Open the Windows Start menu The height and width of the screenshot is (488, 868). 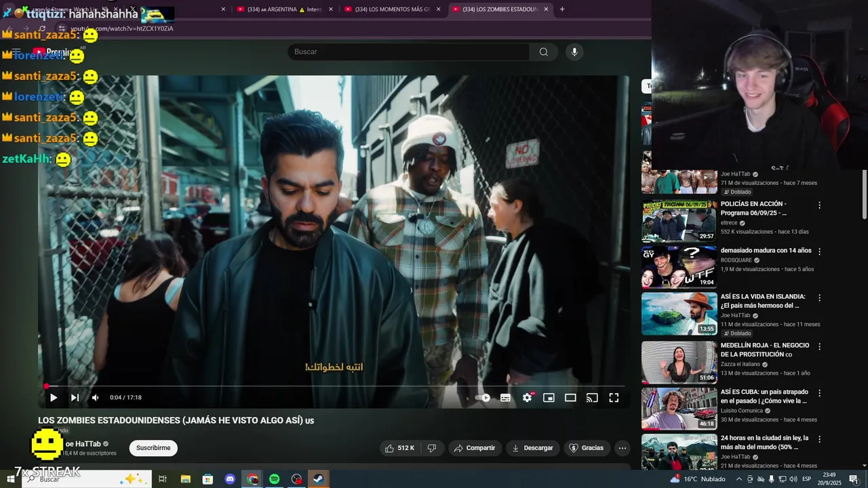pos(10,479)
